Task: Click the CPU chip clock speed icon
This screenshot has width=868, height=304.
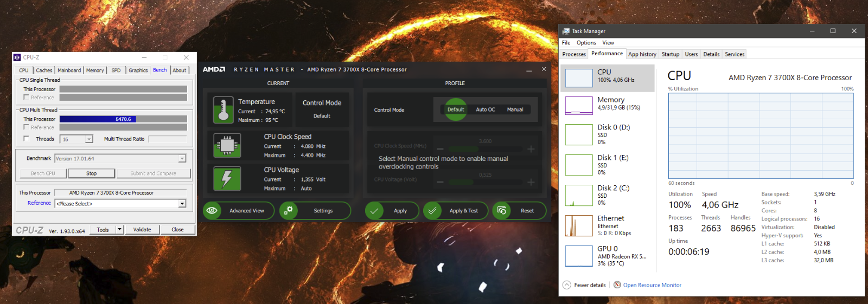Action: click(227, 146)
